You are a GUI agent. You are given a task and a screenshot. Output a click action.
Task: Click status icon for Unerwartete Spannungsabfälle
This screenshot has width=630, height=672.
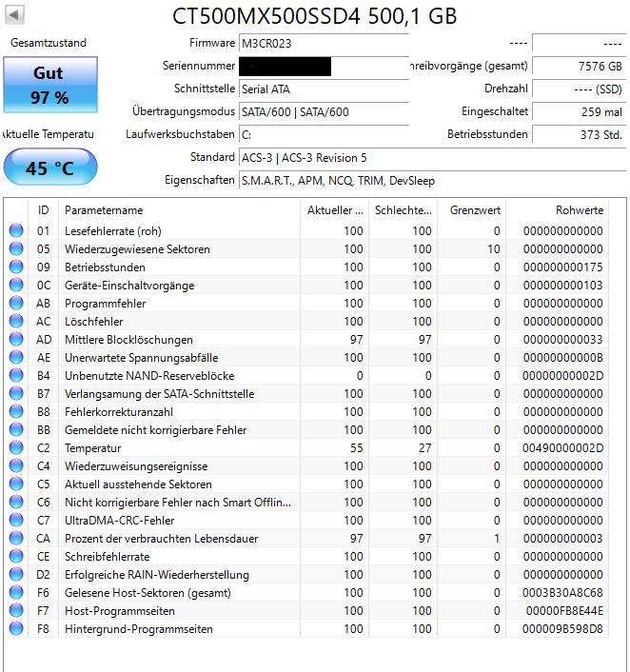16,357
